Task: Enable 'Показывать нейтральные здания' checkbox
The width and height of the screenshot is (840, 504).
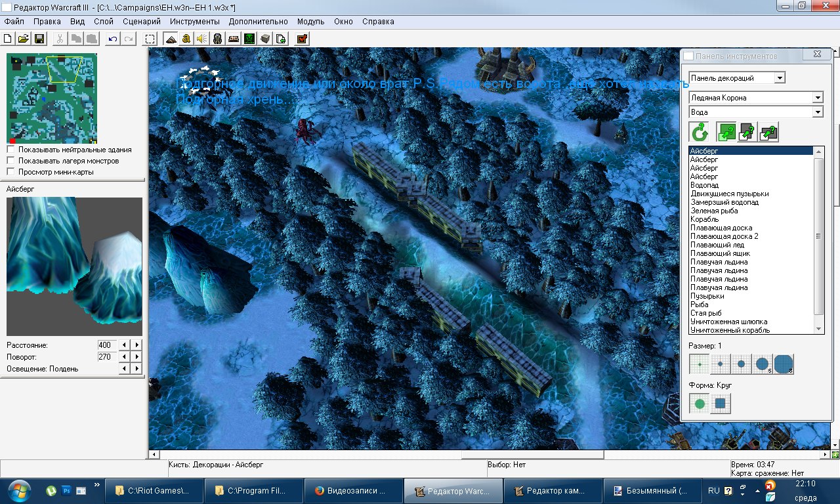Action: [x=10, y=150]
